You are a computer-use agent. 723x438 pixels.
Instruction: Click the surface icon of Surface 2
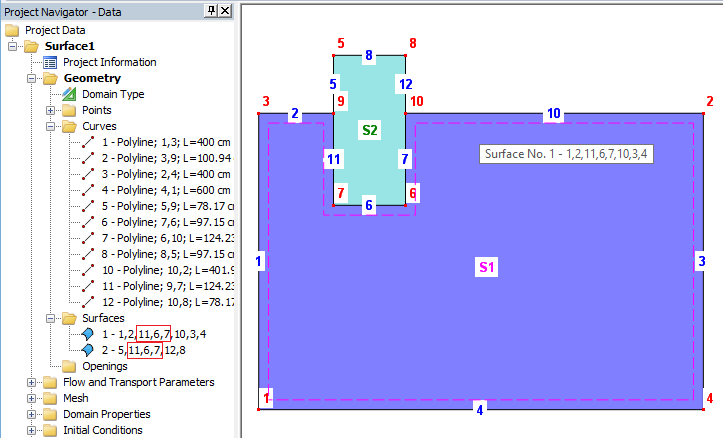tap(88, 350)
